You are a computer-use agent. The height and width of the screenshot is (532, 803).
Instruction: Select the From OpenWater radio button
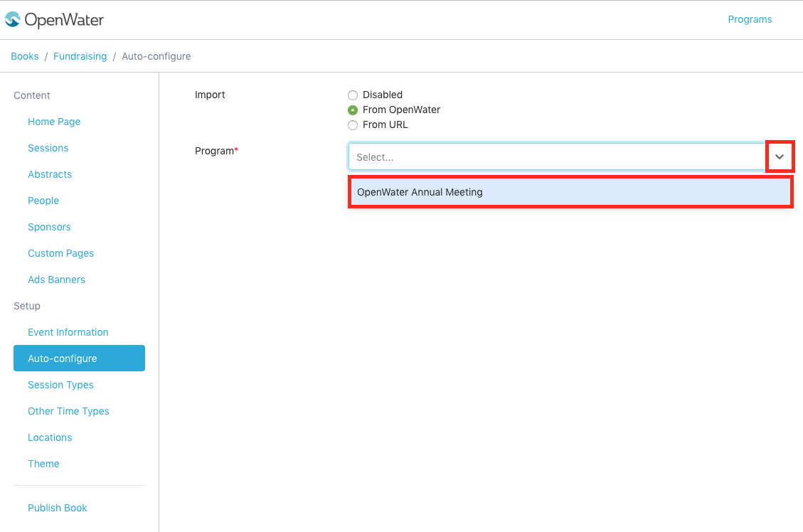(352, 110)
